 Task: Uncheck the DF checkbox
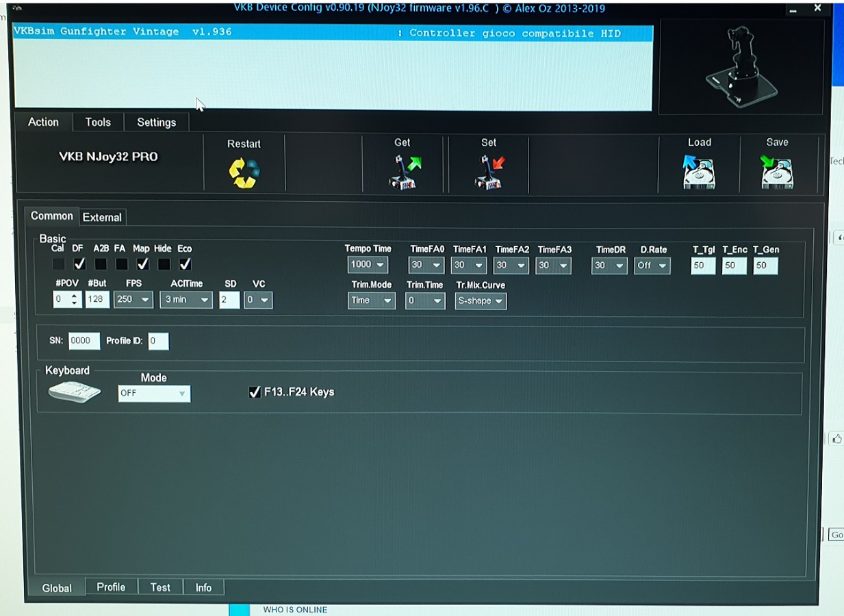(x=79, y=264)
